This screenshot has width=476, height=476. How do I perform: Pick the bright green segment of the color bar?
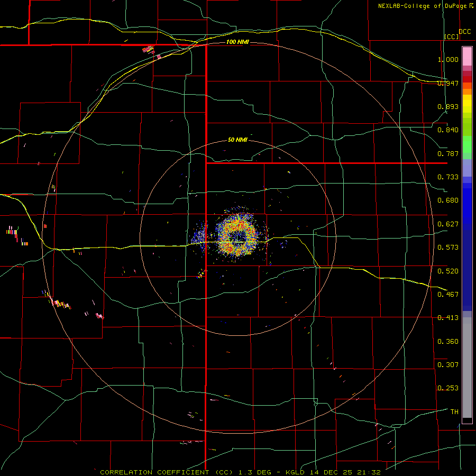point(467,144)
